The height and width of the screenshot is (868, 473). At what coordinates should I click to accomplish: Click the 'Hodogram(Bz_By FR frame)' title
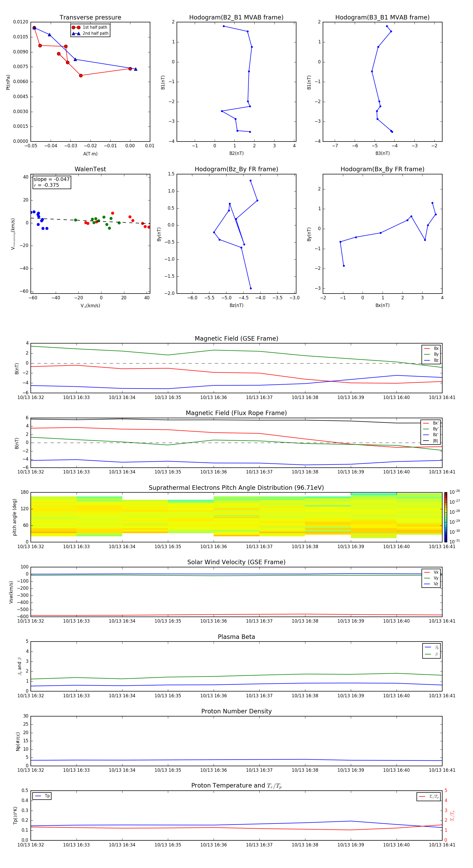tap(236, 169)
